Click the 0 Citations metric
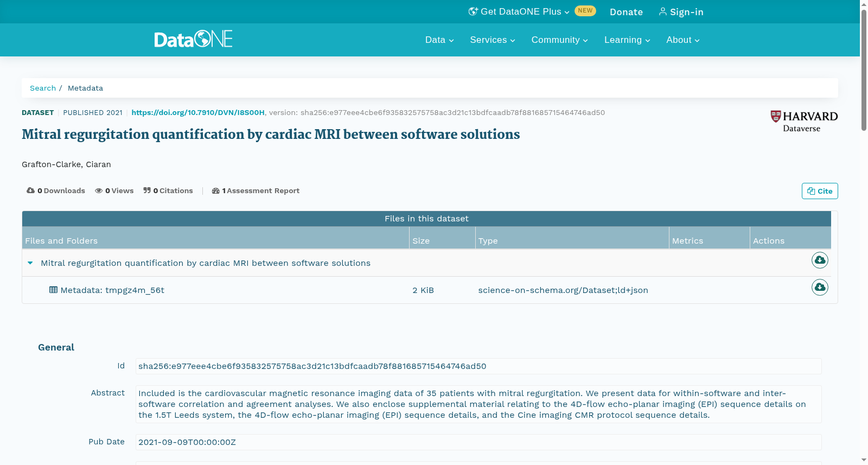This screenshot has width=868, height=465. [168, 190]
